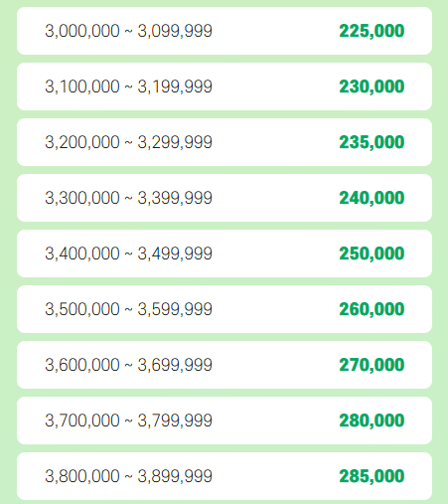Click the 230,000 value
Screen dimensions: 448x504
pos(372,86)
